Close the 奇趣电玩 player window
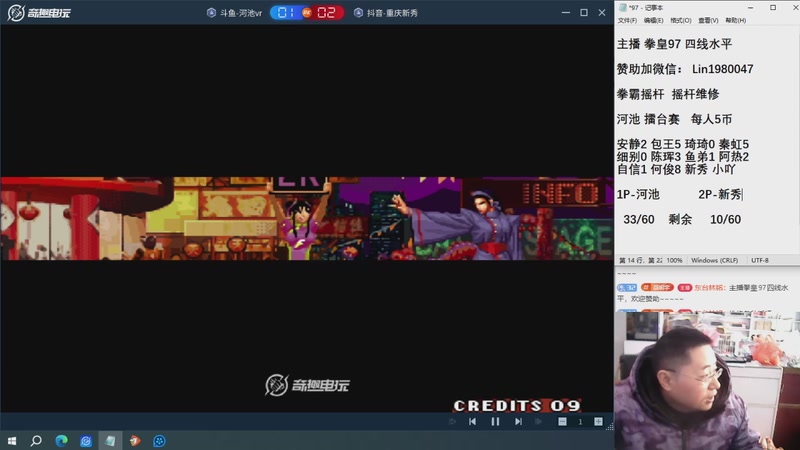 602,12
